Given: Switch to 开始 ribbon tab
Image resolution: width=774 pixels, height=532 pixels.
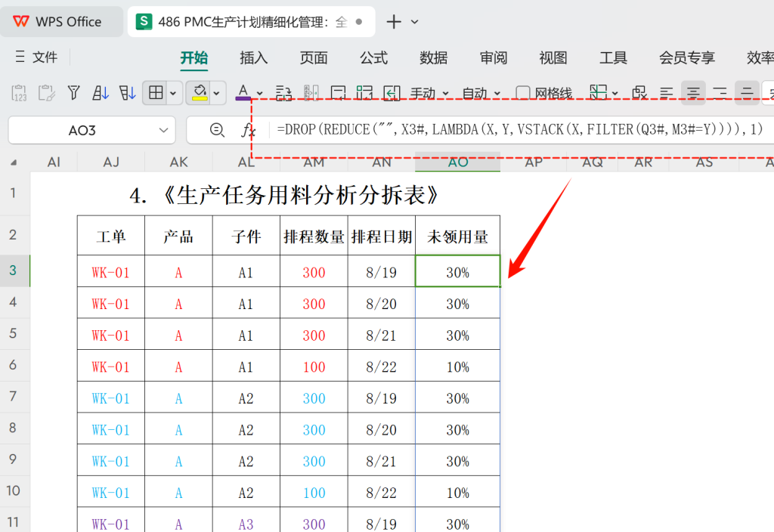Looking at the screenshot, I should [x=193, y=57].
